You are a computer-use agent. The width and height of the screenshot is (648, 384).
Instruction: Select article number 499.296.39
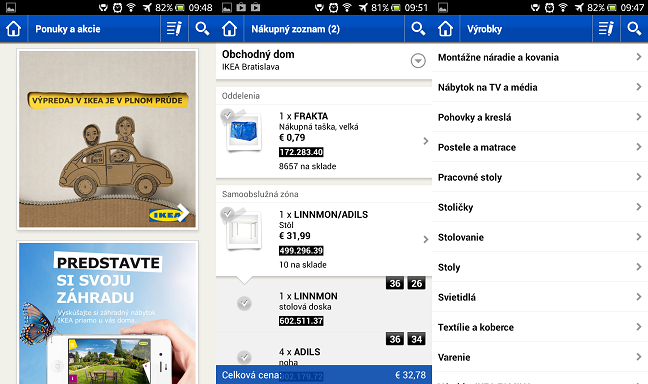(301, 250)
